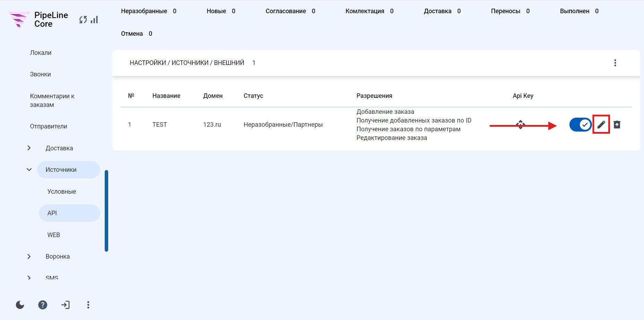
Task: Click the refresh sync icon
Action: point(83,20)
